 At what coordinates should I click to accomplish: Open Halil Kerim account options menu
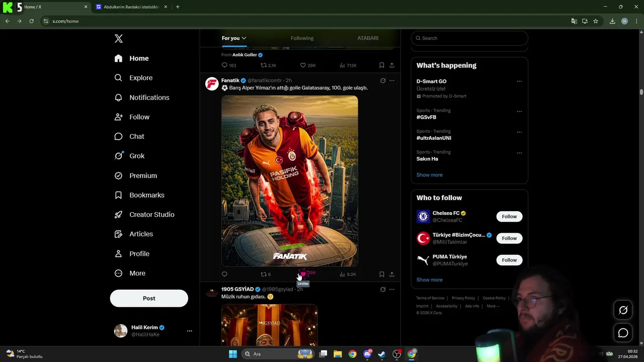point(190,331)
